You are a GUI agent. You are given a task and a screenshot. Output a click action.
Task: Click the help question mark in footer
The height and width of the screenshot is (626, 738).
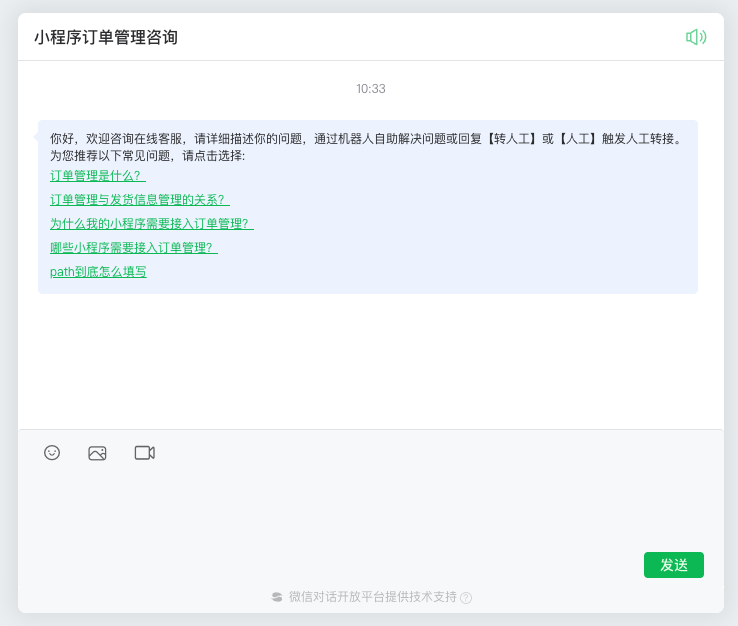point(466,598)
